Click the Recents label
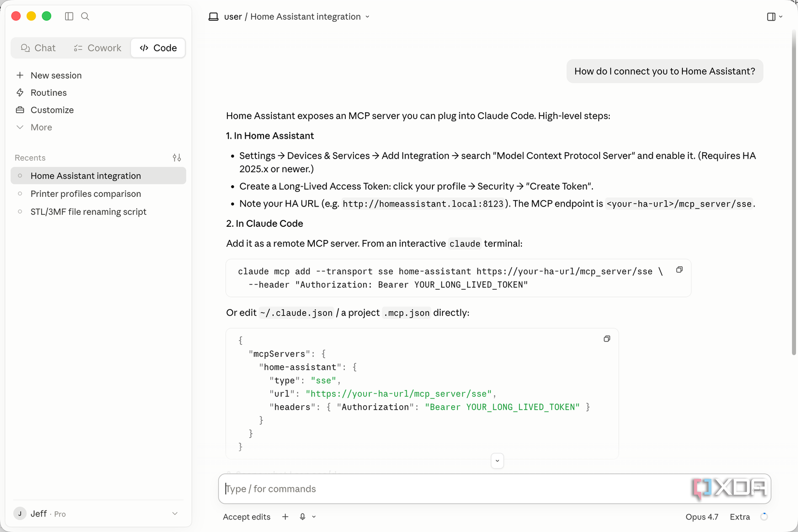The height and width of the screenshot is (532, 798). (30, 158)
